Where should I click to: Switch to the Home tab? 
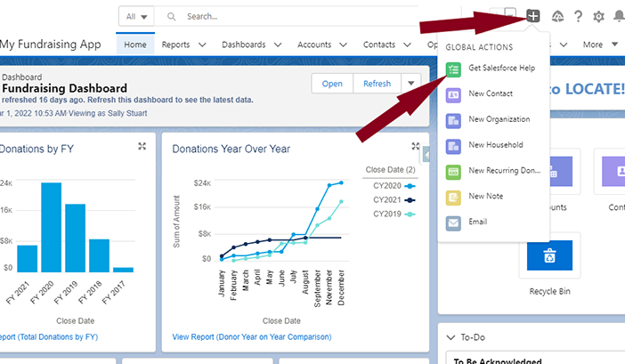point(135,44)
